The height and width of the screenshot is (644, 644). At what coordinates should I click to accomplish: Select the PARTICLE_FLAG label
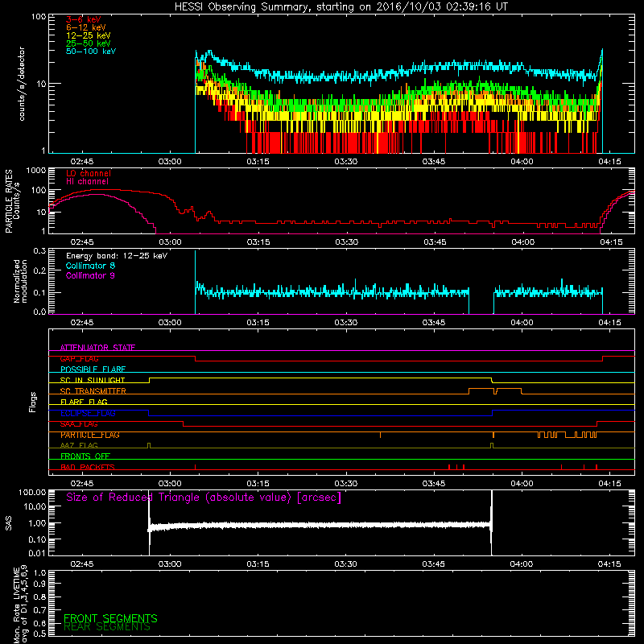pos(90,435)
